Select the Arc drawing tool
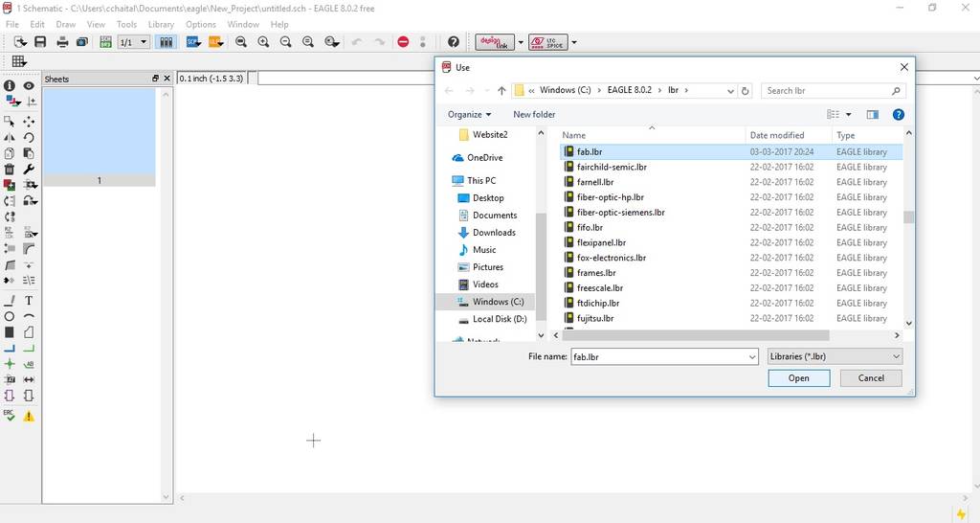The height and width of the screenshot is (523, 980). [29, 316]
